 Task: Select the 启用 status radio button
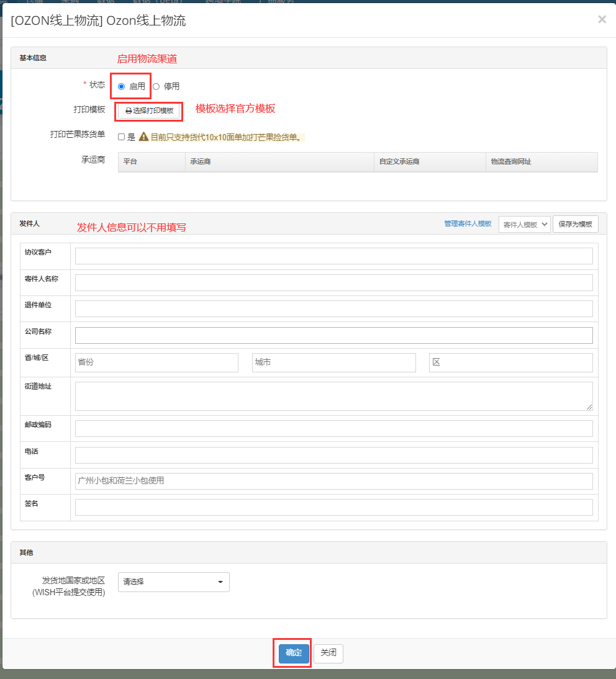[121, 87]
